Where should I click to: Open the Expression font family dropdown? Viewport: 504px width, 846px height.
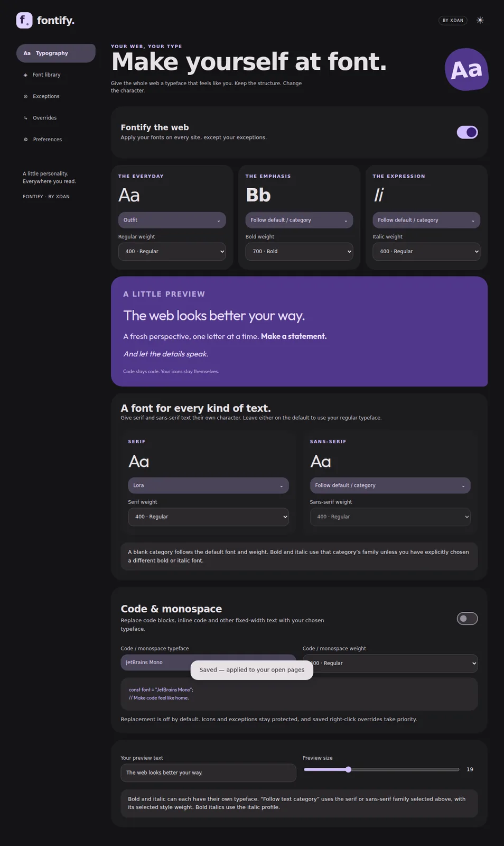tap(426, 220)
